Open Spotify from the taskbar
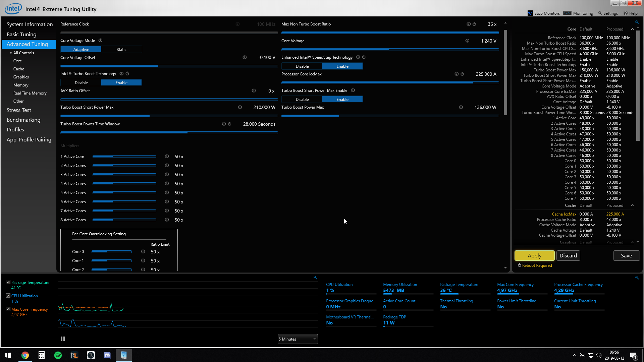 point(58,355)
